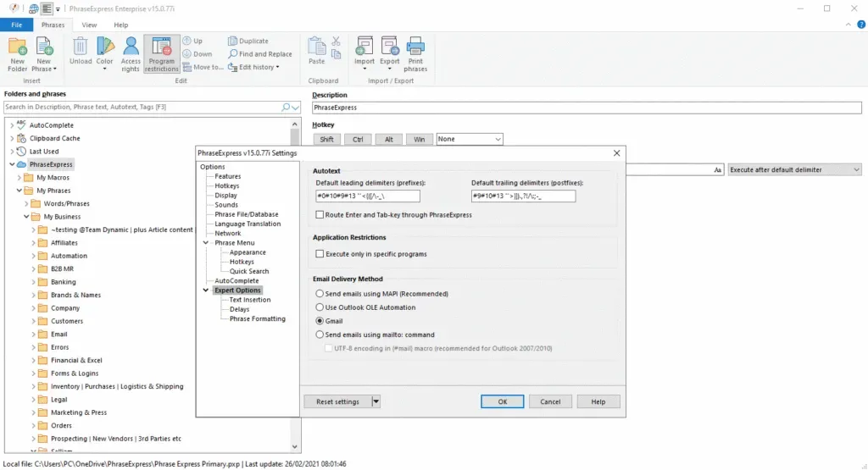Open the File menu tab

[x=17, y=25]
